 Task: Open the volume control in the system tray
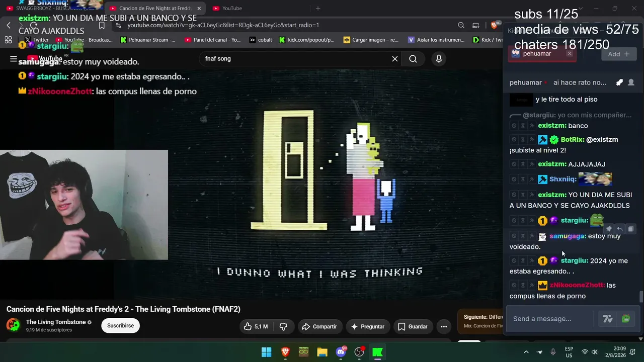coord(595,352)
